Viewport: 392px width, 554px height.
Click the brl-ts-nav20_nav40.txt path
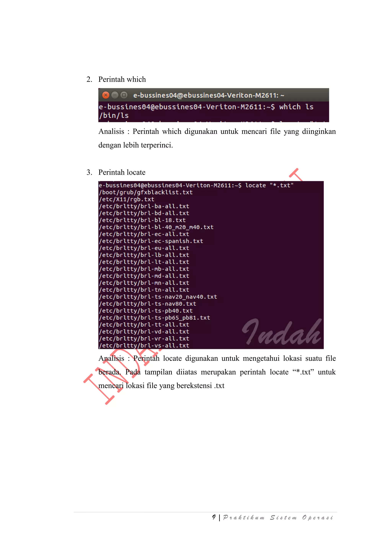tap(158, 297)
